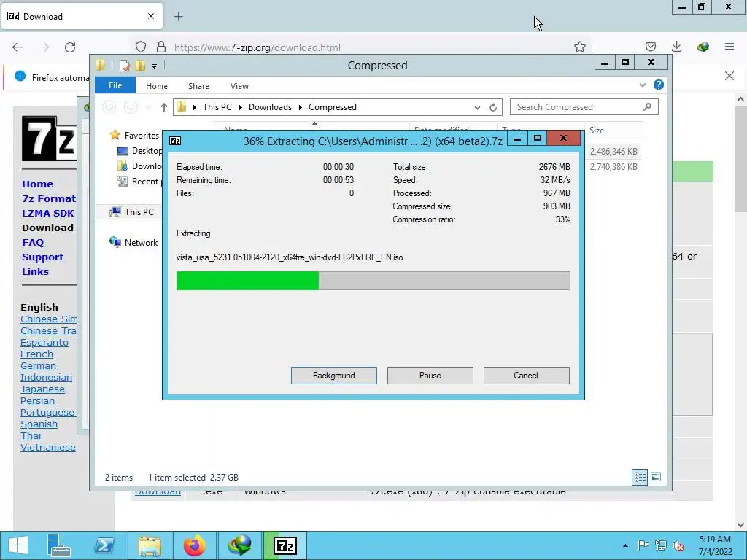Open address bar history dropdown
The image size is (747, 560).
(x=477, y=107)
